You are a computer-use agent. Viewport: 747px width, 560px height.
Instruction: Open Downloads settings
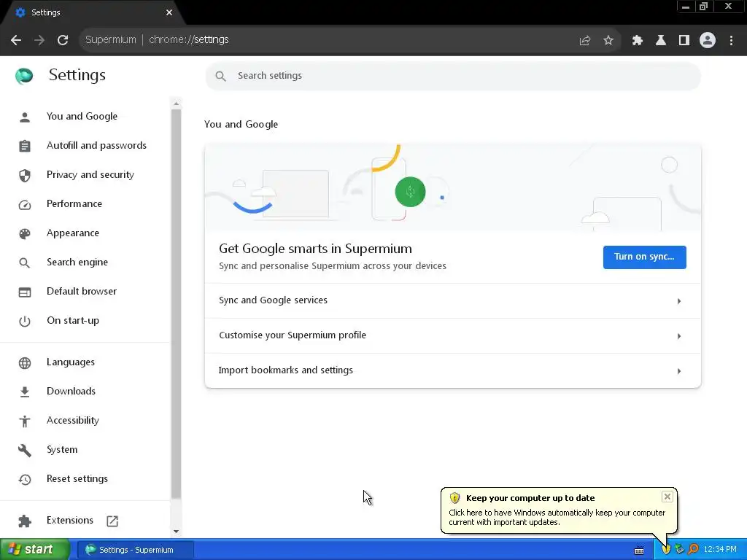pyautogui.click(x=71, y=391)
